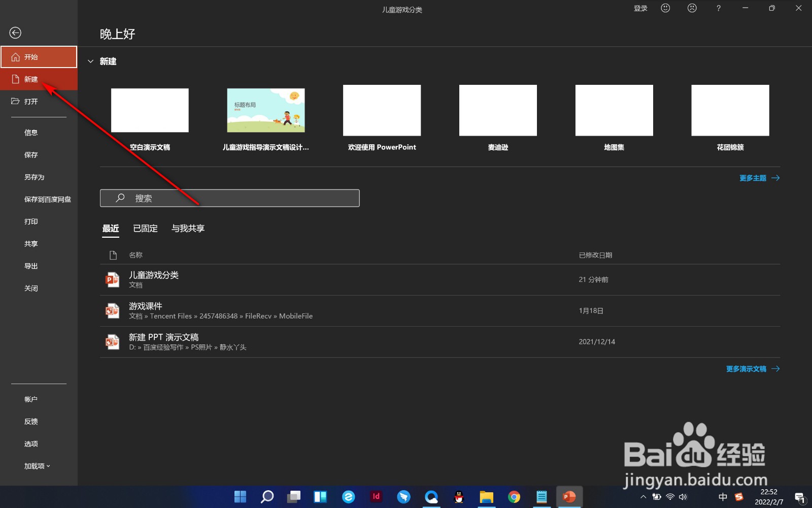Open the 打印 page
The height and width of the screenshot is (508, 812).
tap(31, 221)
